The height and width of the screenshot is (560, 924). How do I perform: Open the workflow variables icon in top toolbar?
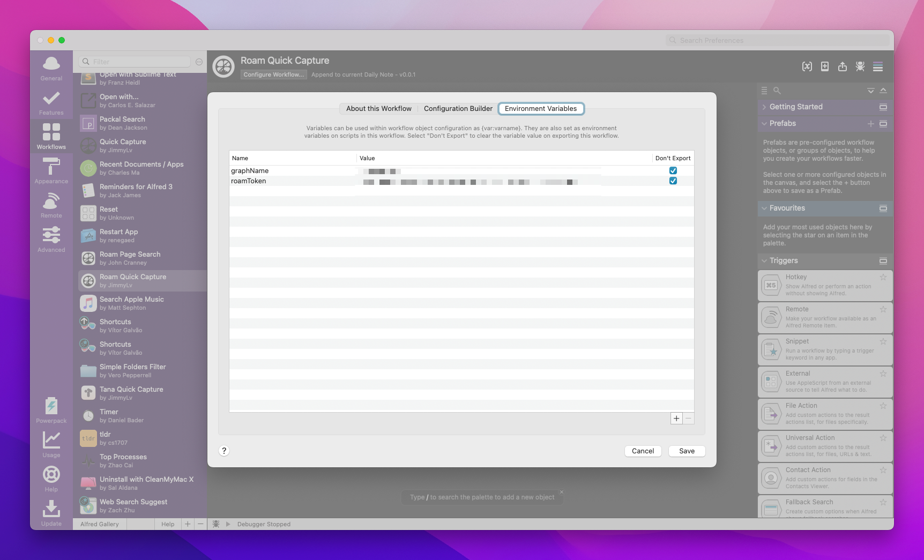pyautogui.click(x=807, y=66)
